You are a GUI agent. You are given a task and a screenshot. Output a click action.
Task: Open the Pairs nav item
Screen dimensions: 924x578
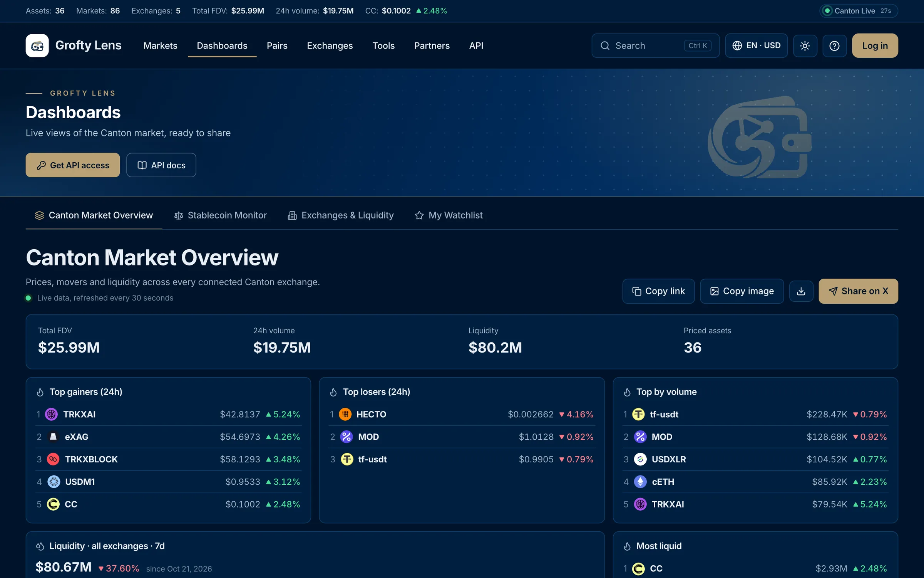[277, 45]
